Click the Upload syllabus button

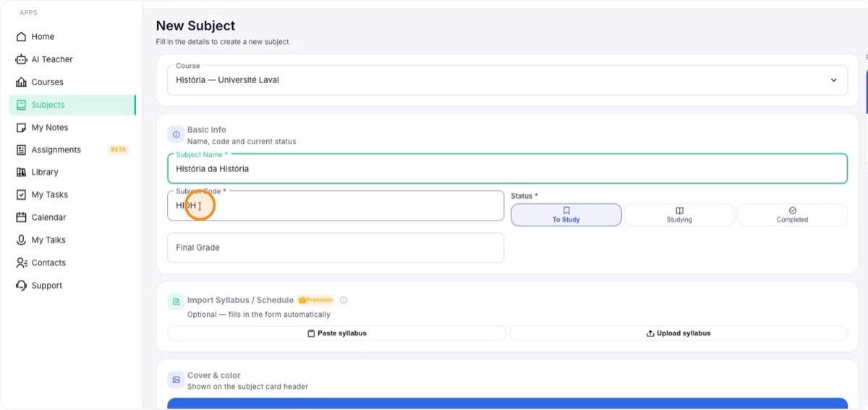678,333
